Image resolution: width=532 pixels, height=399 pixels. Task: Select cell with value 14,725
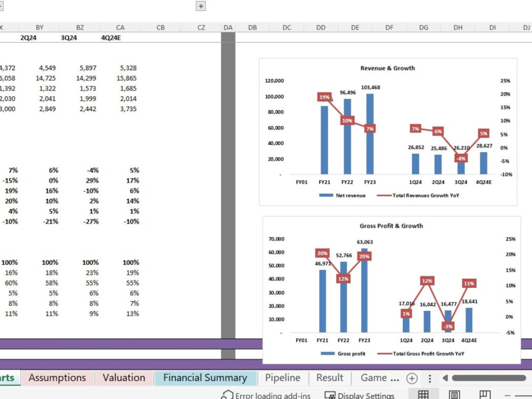click(39, 78)
